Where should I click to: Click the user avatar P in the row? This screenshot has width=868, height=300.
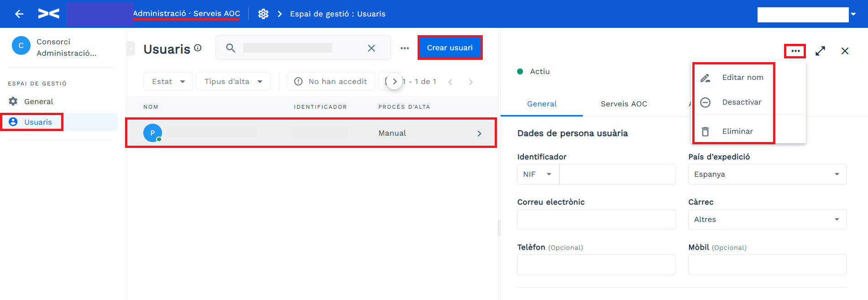tap(152, 133)
